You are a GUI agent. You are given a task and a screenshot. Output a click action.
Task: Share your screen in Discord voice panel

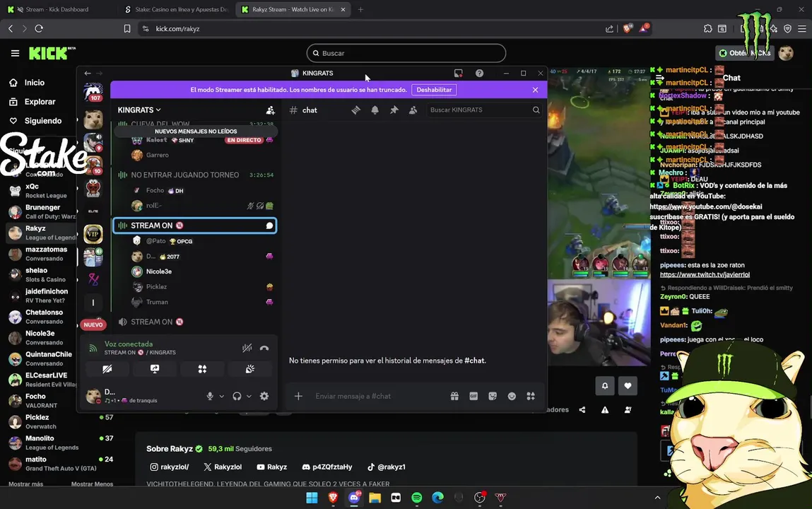[x=155, y=369]
